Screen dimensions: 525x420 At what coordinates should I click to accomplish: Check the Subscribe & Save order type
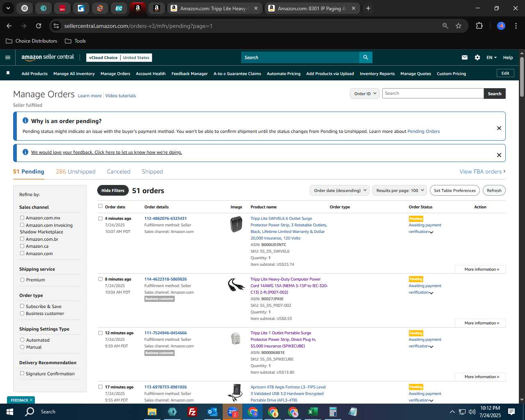coord(22,306)
